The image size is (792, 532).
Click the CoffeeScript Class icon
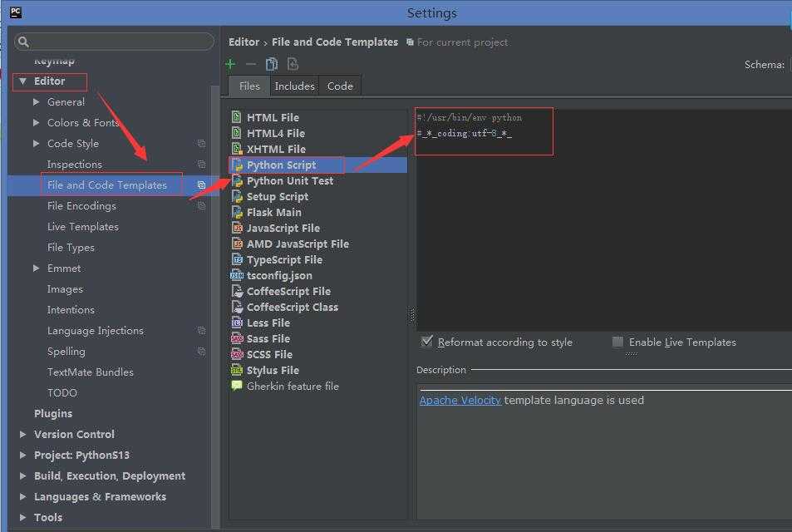tap(237, 307)
